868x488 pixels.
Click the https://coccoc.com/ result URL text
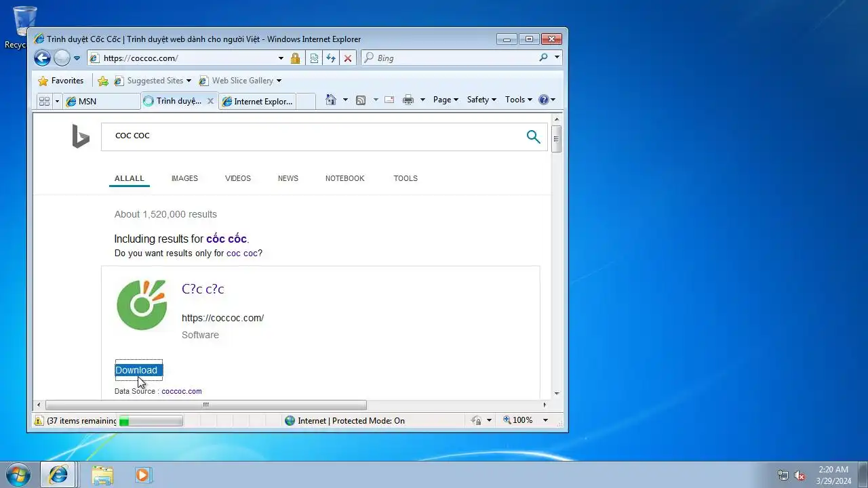(222, 318)
